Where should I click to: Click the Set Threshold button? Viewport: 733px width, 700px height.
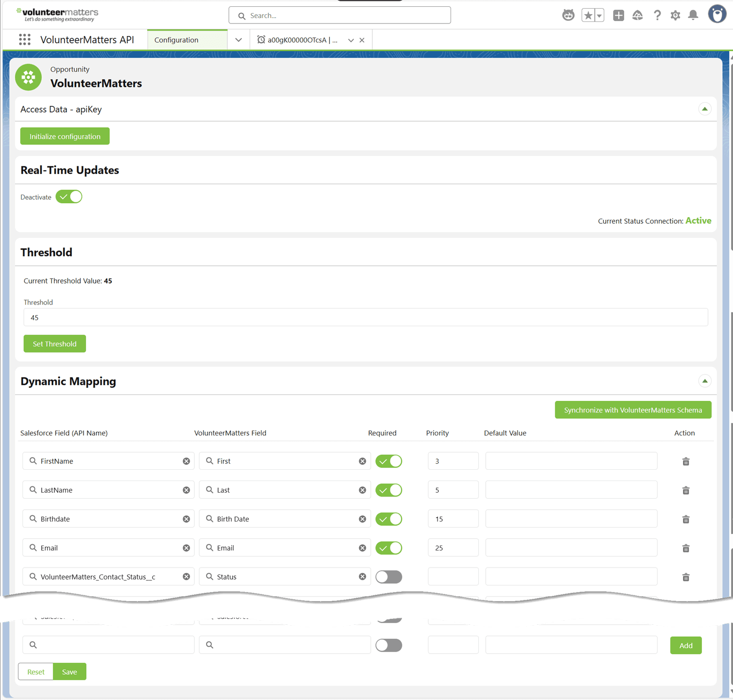55,344
